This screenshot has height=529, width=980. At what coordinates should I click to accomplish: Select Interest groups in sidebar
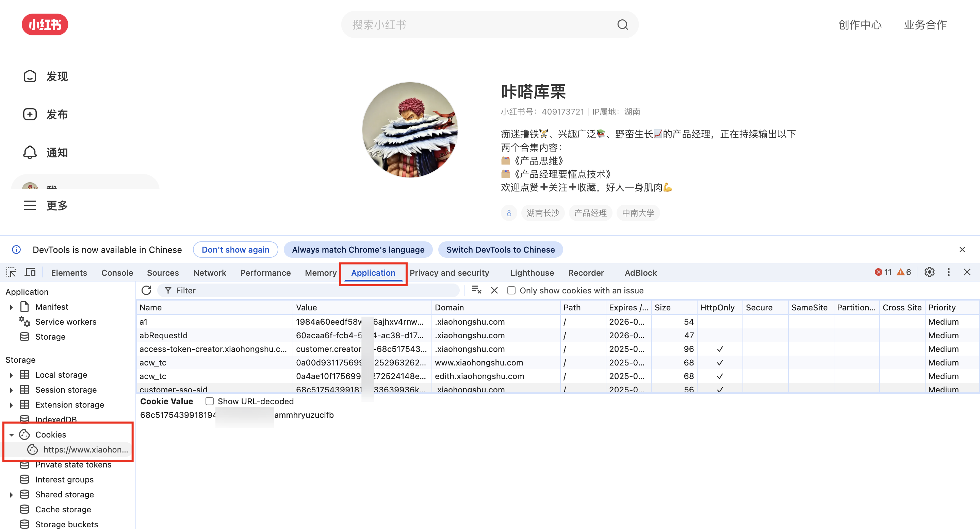[x=64, y=480]
